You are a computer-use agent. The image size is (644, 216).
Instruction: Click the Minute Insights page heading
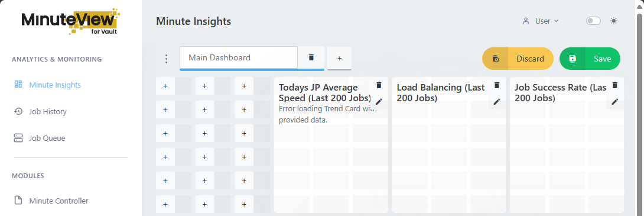[x=193, y=21]
